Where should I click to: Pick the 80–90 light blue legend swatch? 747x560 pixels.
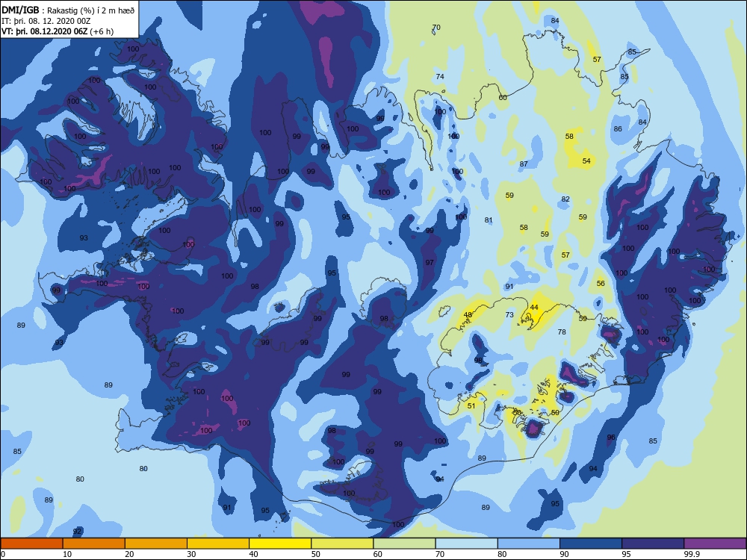(529, 544)
